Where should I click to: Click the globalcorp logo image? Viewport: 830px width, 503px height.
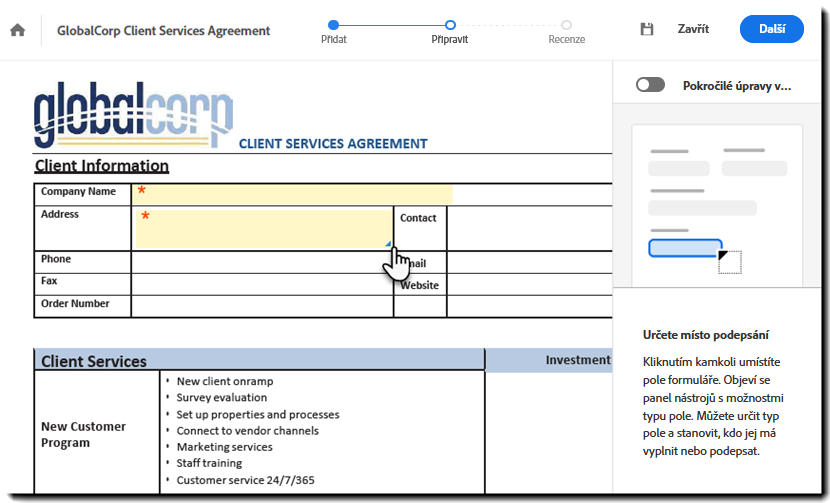coord(133,114)
